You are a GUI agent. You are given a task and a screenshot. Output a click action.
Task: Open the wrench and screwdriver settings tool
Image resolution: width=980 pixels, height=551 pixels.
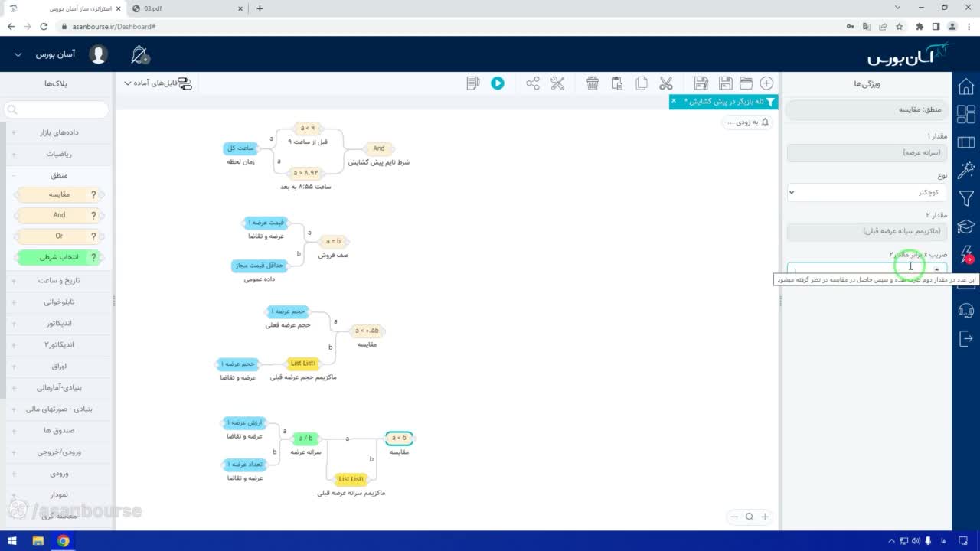click(x=557, y=83)
